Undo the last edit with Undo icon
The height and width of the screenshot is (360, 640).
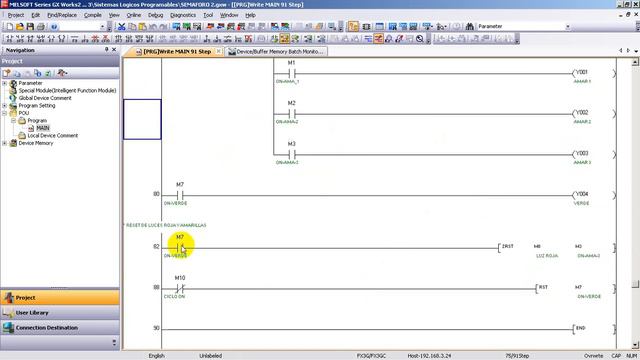pyautogui.click(x=153, y=27)
